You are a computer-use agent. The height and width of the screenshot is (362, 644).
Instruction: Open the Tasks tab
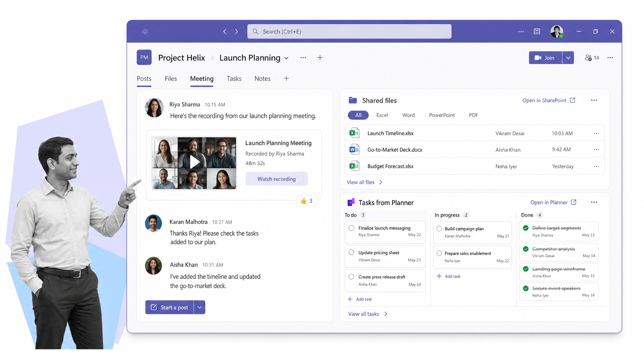tap(234, 79)
